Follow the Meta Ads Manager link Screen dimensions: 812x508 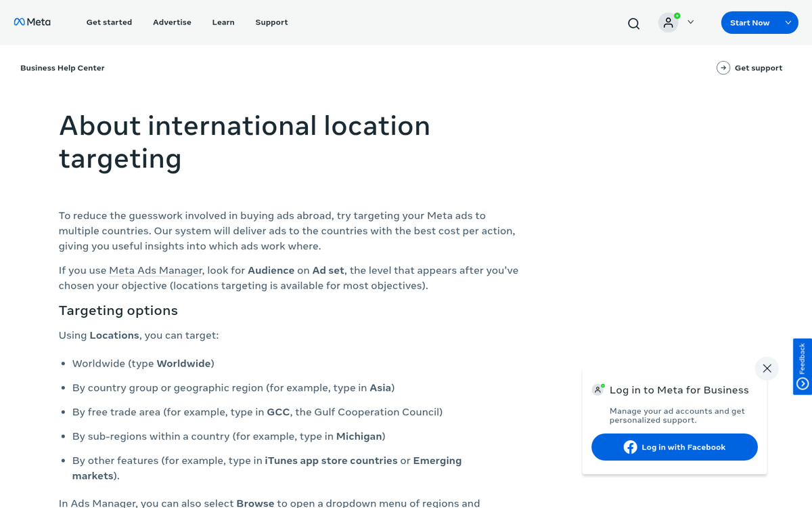(x=156, y=270)
